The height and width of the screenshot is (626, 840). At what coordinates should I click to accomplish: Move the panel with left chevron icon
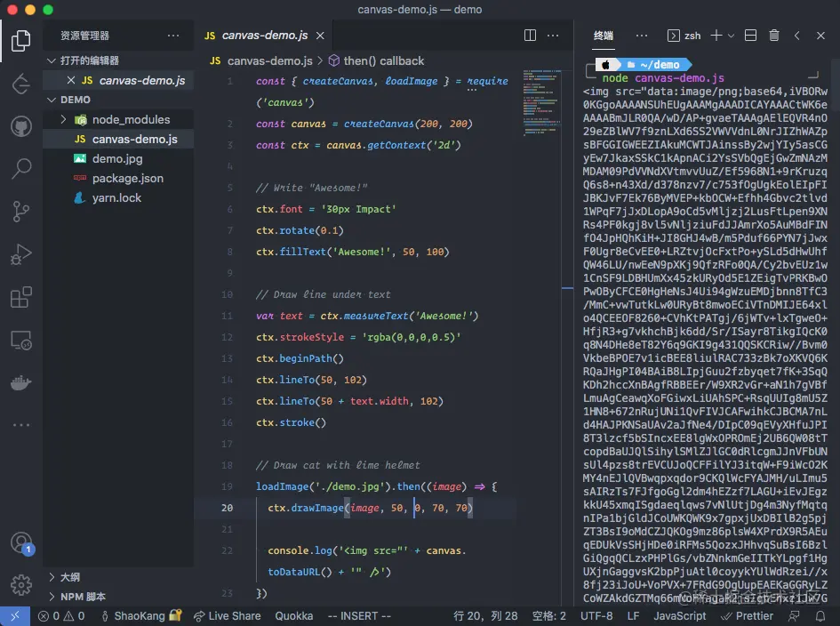click(797, 36)
